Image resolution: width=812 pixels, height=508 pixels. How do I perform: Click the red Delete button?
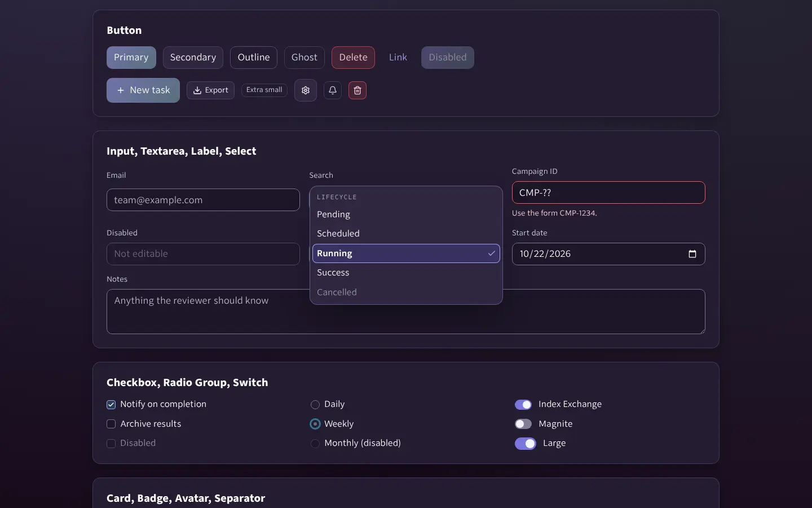[353, 58]
